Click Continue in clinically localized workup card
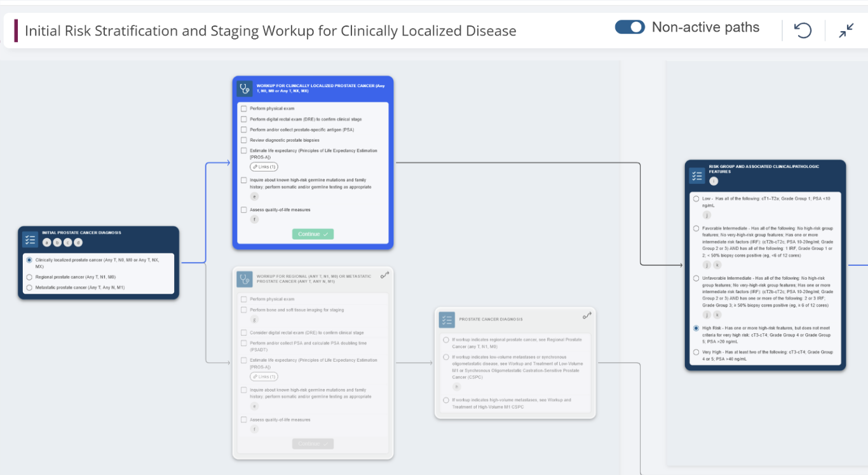868x475 pixels. (313, 234)
